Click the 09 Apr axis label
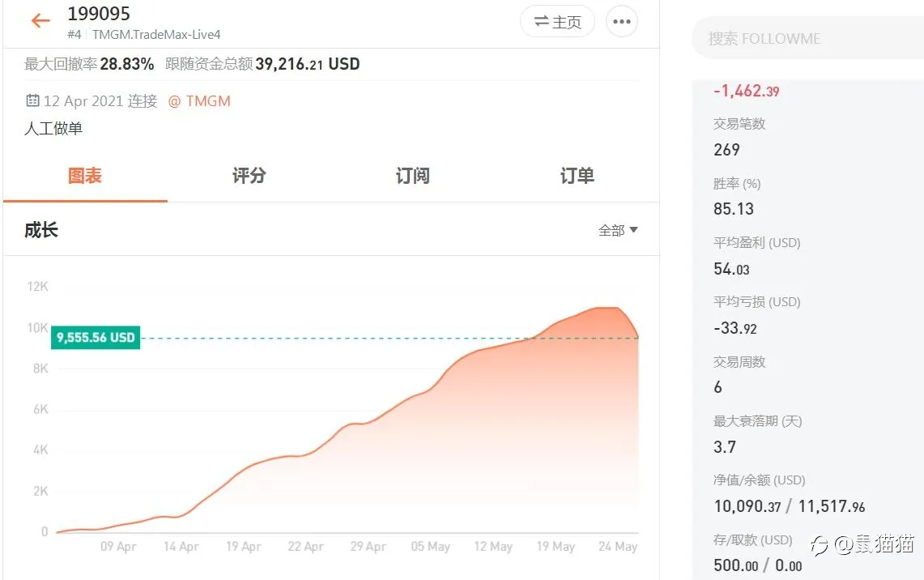Screen dimensions: 924x580 [x=118, y=547]
